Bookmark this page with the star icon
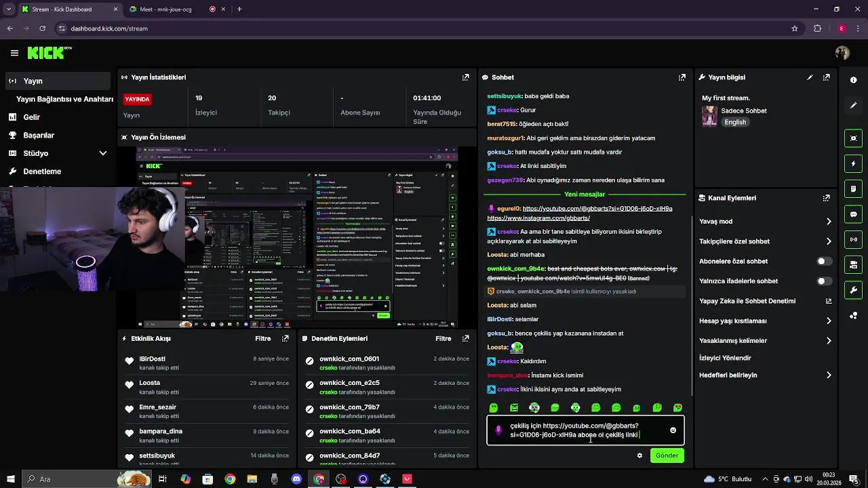Viewport: 868px width, 488px height. [795, 28]
